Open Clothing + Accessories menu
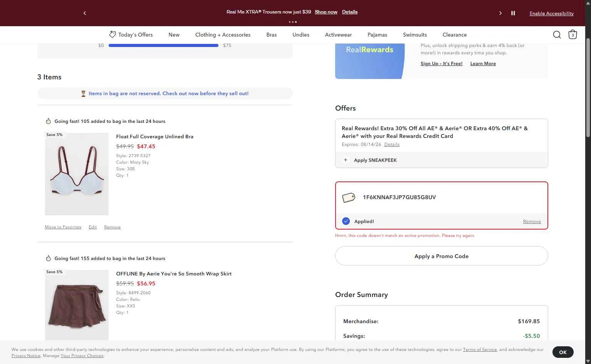Viewport: 591px width, 364px height. click(x=223, y=35)
